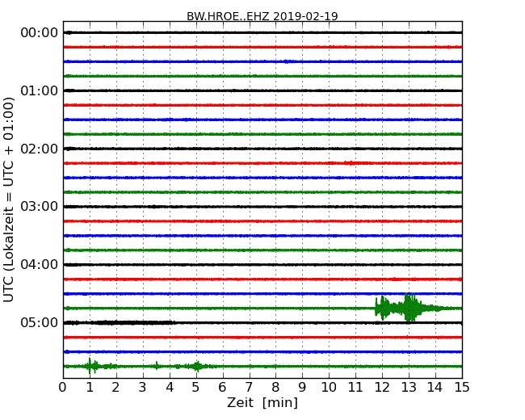
Task: Select x-axis tick label 13
Action: (409, 388)
